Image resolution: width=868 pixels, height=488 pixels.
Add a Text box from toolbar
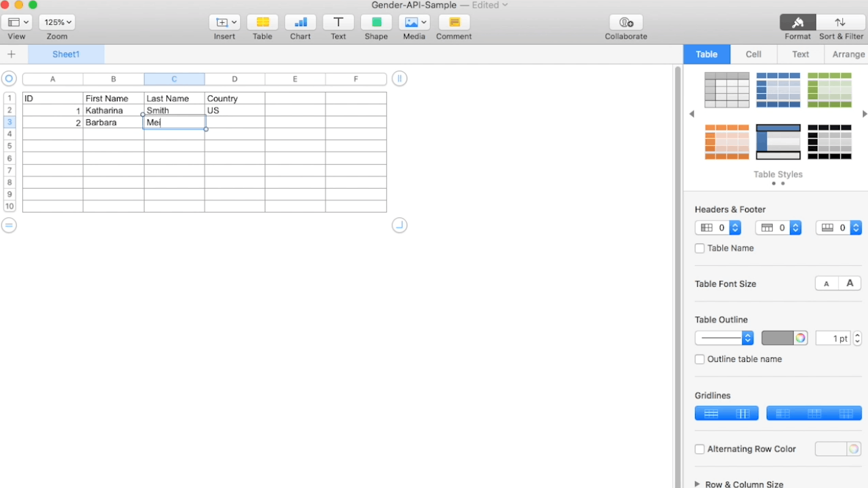338,22
